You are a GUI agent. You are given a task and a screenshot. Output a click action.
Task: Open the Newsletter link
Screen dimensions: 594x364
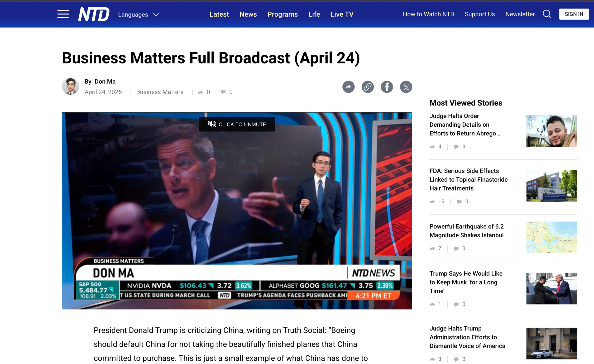coord(520,14)
